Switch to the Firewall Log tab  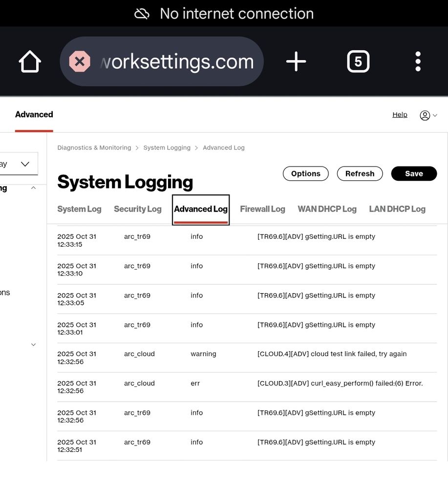click(x=262, y=209)
